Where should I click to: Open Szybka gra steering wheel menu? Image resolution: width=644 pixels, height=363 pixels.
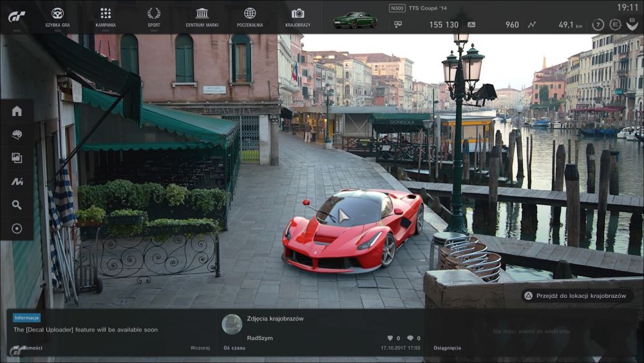coord(57,17)
